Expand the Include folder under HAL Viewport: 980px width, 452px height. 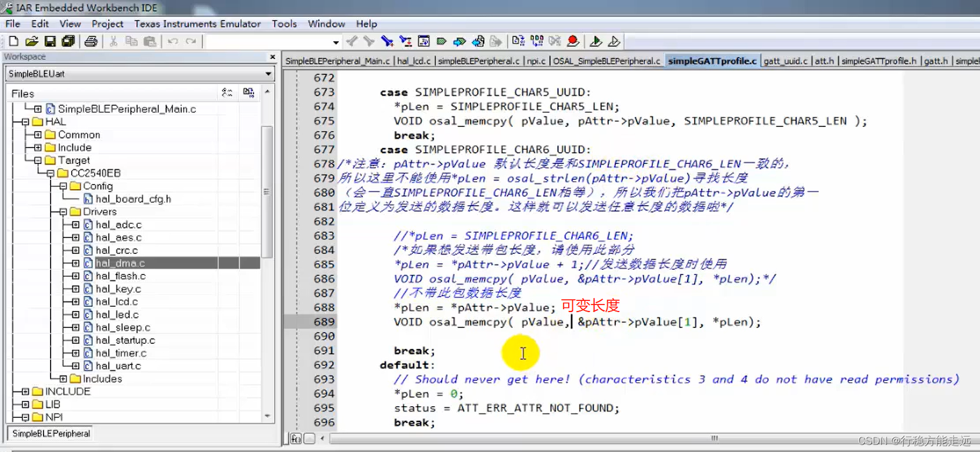click(38, 148)
